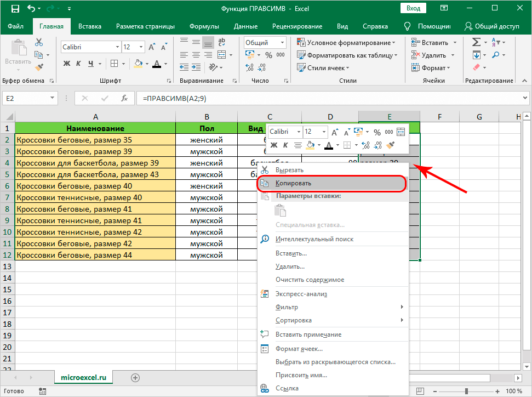This screenshot has height=397, width=532.
Task: Save the workbook with the floppy icon
Action: [15, 8]
